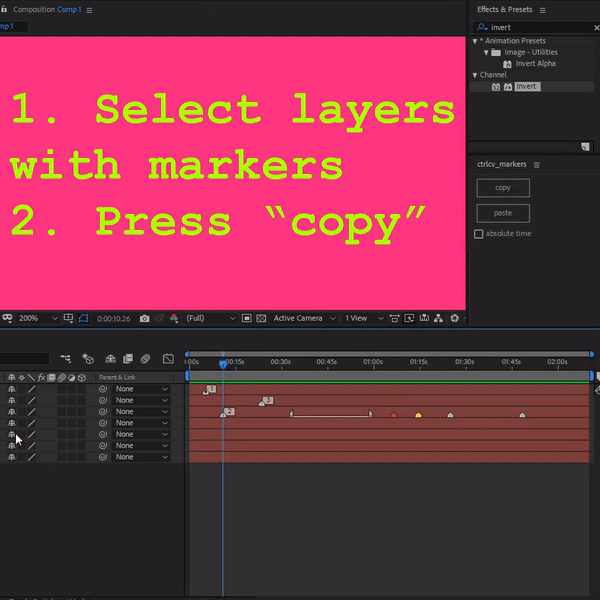Open the channel and color management icon
Viewport: 600px width, 600px height.
[x=174, y=318]
